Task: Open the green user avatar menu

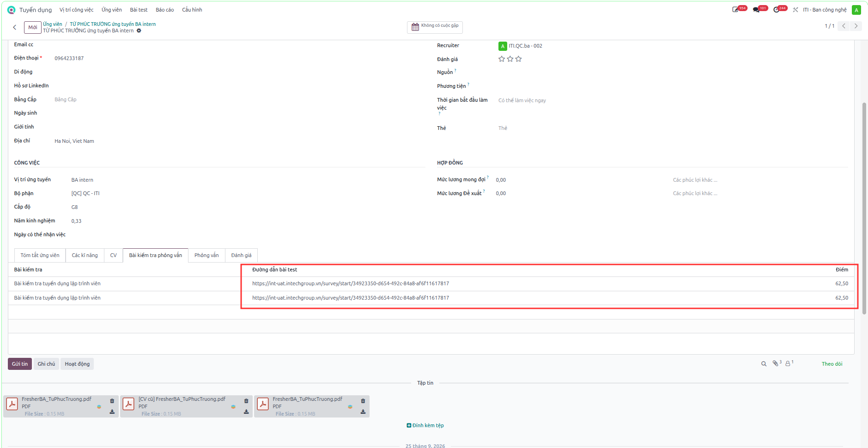Action: pos(856,10)
